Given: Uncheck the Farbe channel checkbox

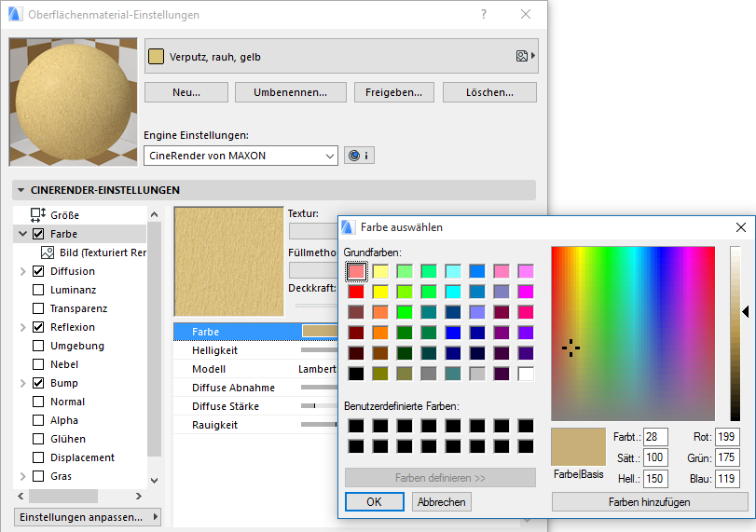Looking at the screenshot, I should click(x=38, y=234).
